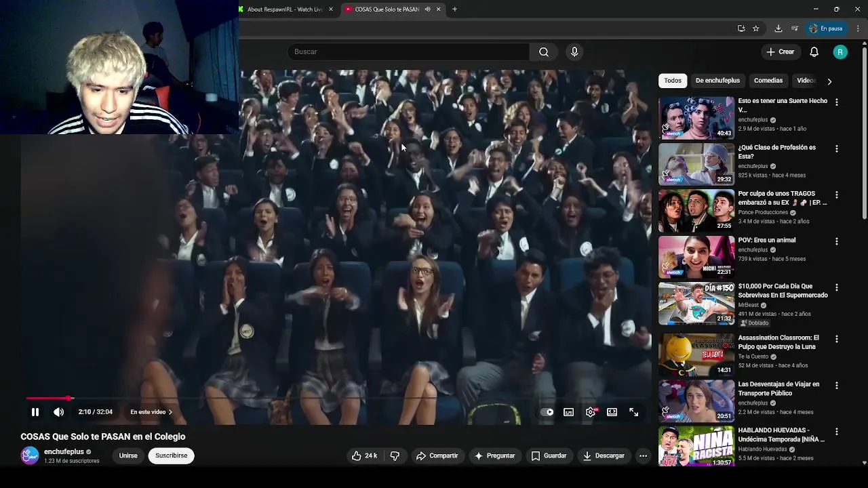Subscribe with the Suscribirse button
The height and width of the screenshot is (488, 868).
[172, 456]
